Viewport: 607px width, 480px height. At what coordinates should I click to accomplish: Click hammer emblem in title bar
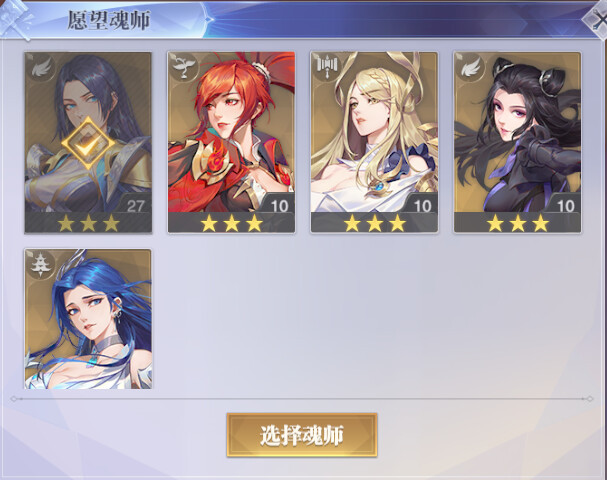coord(15,19)
